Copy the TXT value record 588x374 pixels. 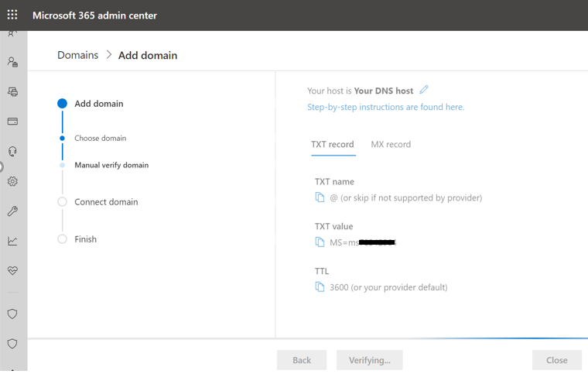click(x=320, y=242)
